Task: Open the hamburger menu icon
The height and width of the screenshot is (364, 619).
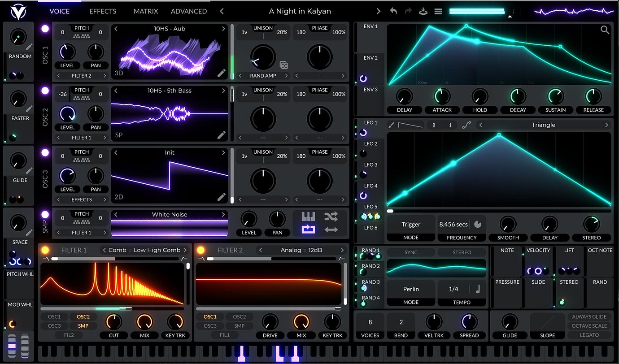Action: [438, 11]
